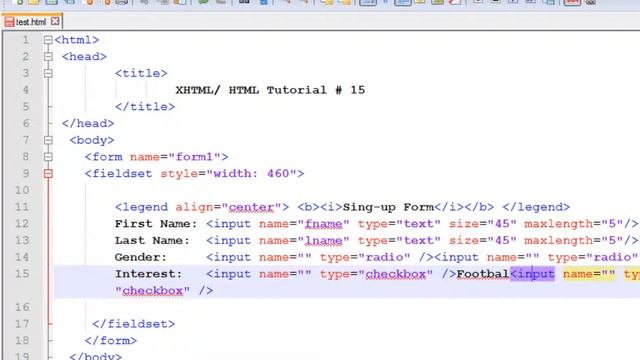Viewport: 640px width, 360px height.
Task: Click line number 10 in the margin
Action: click(22, 190)
